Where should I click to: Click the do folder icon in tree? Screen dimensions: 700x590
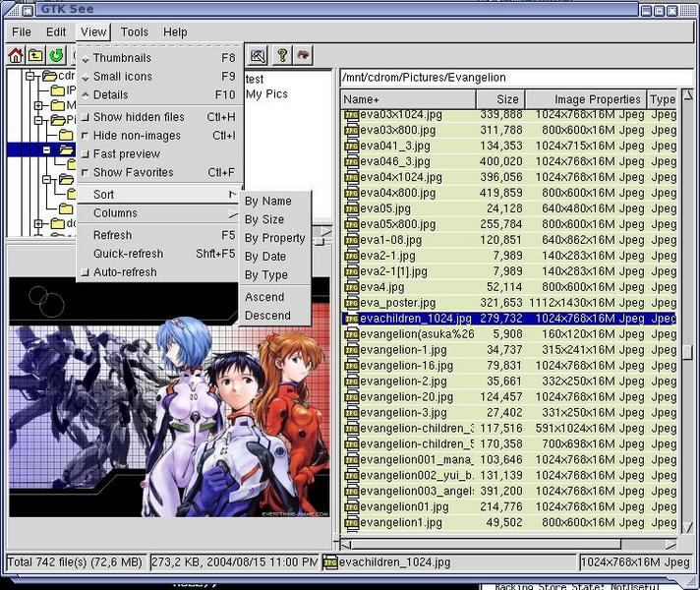coord(58,223)
